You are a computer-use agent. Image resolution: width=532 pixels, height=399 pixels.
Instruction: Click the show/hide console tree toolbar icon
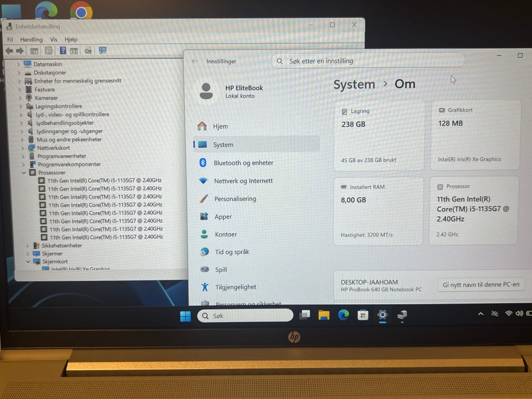[34, 51]
